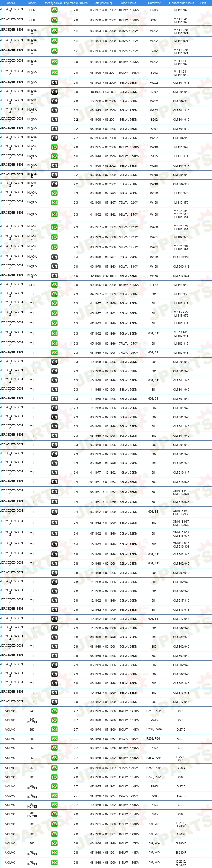Screen dimensions: 212x868
Task: Click diesel ON icon in OM 604.917 row
Action: pyautogui.click(x=54, y=165)
